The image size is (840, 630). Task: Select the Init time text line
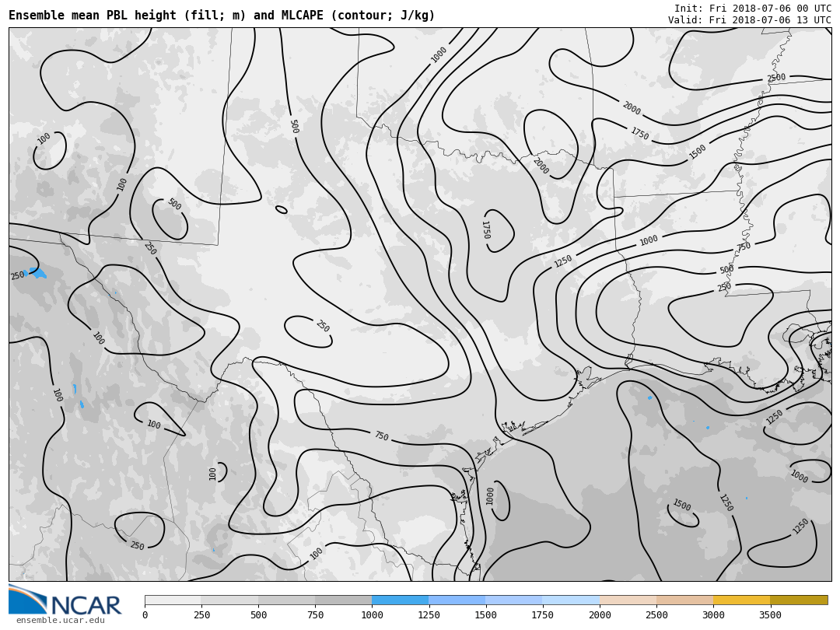(x=752, y=9)
